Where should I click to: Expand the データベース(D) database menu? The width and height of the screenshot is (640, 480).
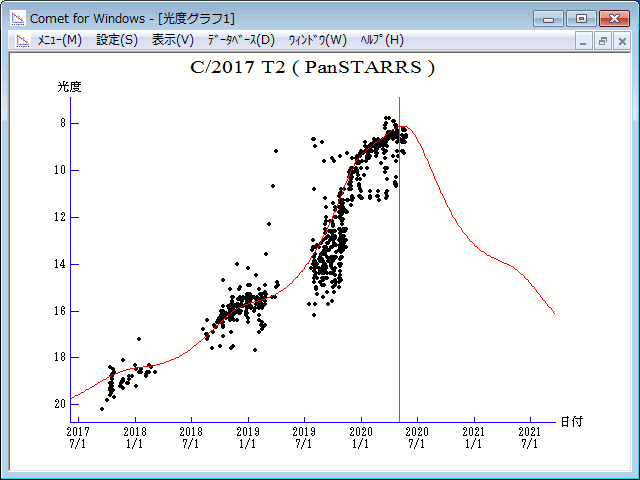click(x=240, y=40)
